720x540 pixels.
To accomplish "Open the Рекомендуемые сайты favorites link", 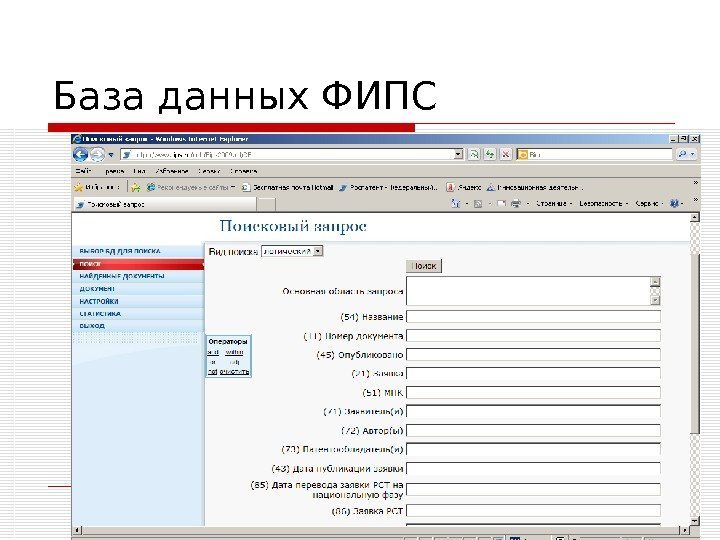I will coord(191,187).
